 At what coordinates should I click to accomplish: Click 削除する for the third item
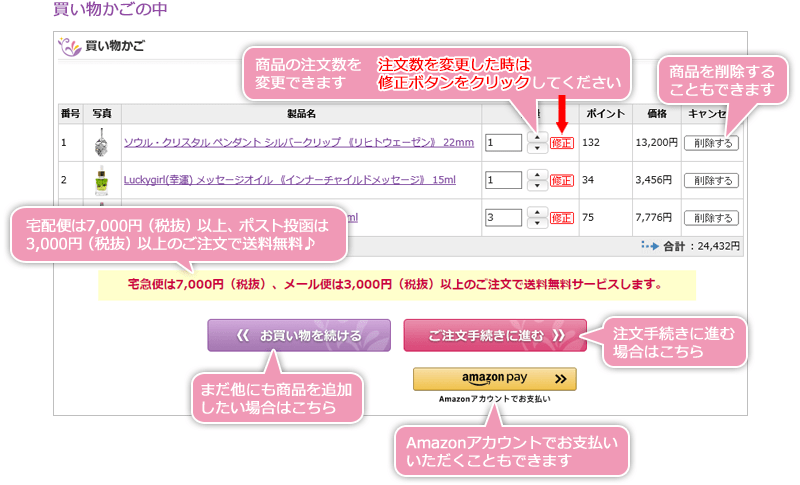[711, 218]
